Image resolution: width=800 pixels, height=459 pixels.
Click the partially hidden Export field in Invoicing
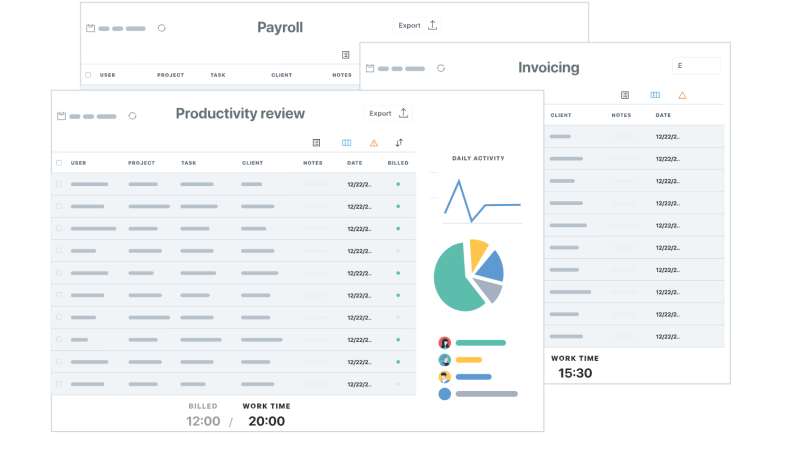(696, 66)
